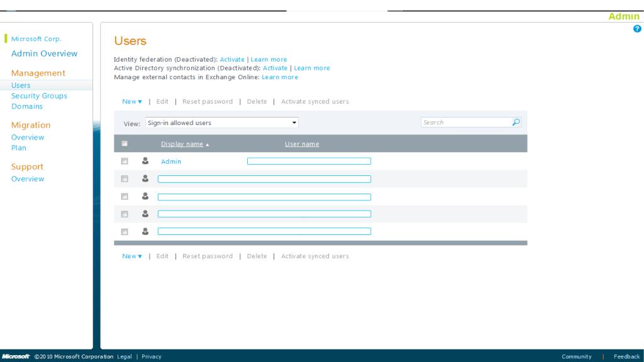Expand the bottom New dropdown menu
The width and height of the screenshot is (644, 362).
coord(132,256)
